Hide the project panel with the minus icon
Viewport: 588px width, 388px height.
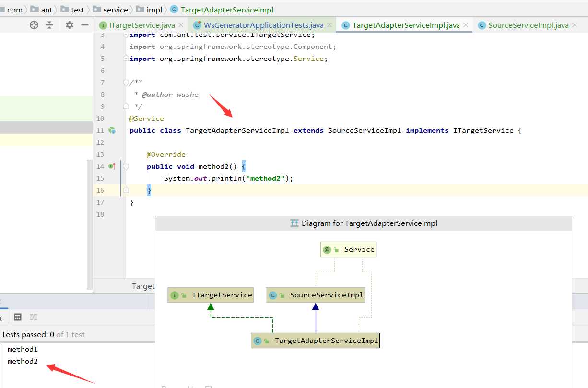(85, 25)
